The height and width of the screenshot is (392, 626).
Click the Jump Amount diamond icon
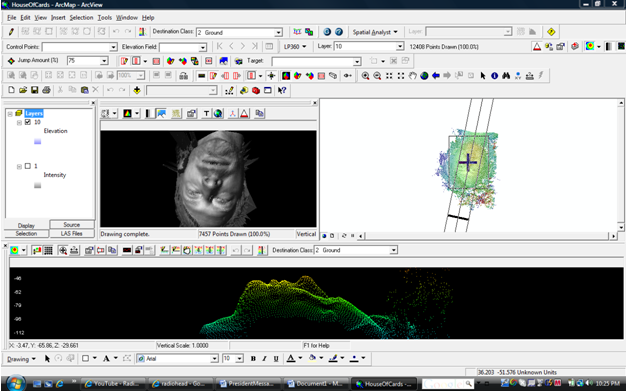click(11, 61)
